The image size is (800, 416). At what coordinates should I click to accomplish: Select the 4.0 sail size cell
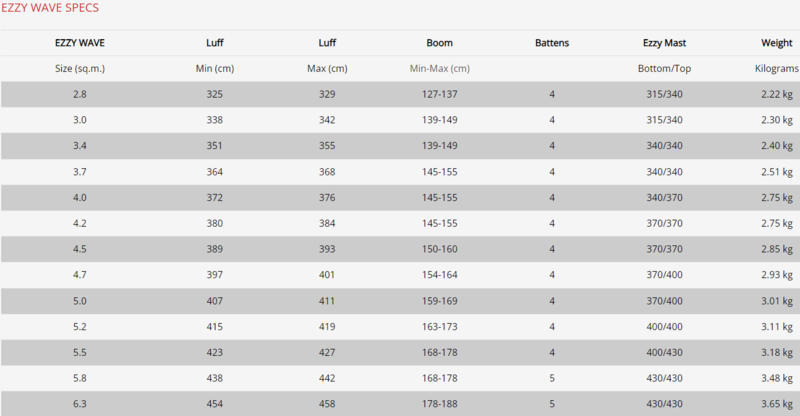[80, 198]
